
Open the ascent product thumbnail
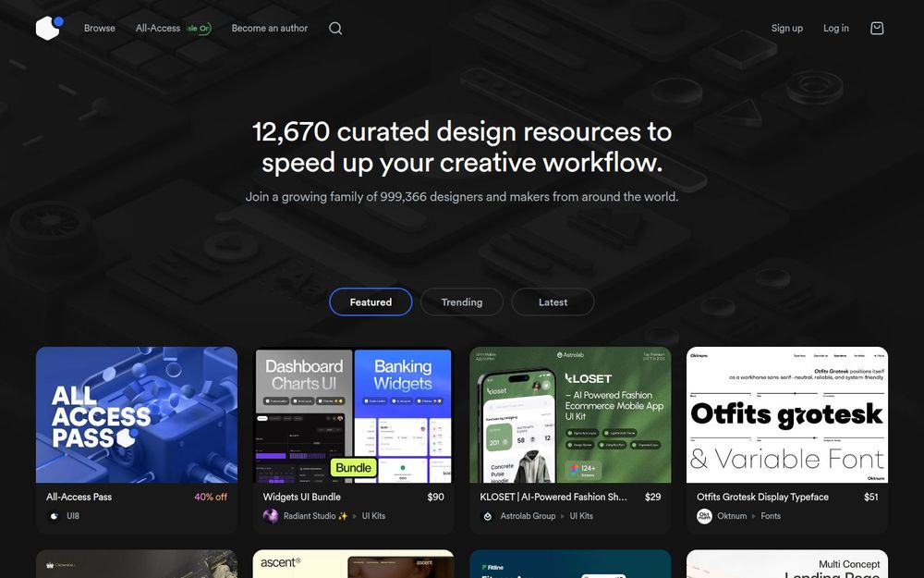point(354,564)
